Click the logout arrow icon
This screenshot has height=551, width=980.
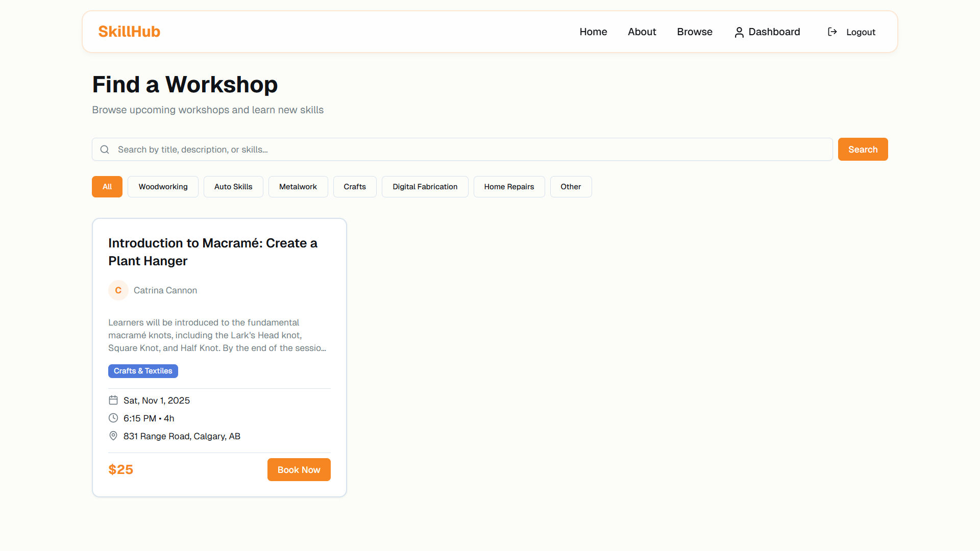click(x=832, y=32)
